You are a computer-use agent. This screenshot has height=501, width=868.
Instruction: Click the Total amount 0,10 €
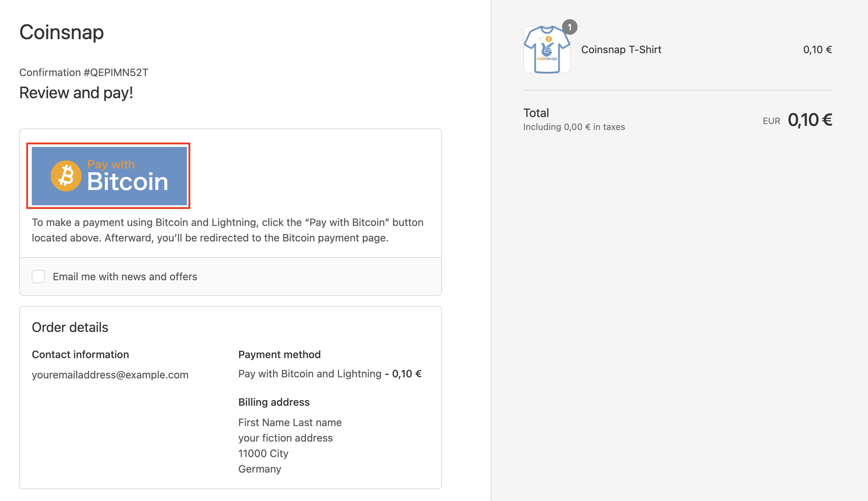tap(809, 120)
